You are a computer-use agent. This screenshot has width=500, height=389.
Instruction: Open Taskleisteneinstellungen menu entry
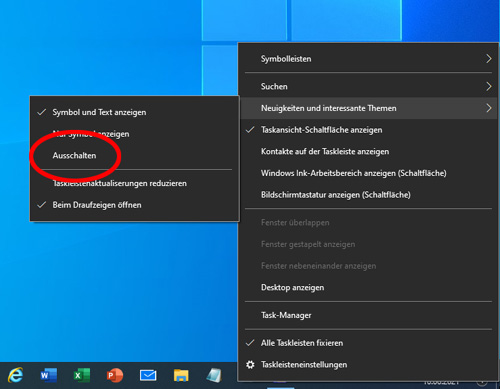368,365
